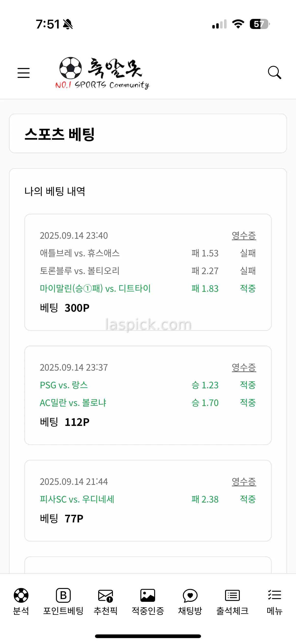Image resolution: width=296 pixels, height=644 pixels.
Task: Select the AC밀란 vs. 볼로냐 match row
Action: point(73,403)
